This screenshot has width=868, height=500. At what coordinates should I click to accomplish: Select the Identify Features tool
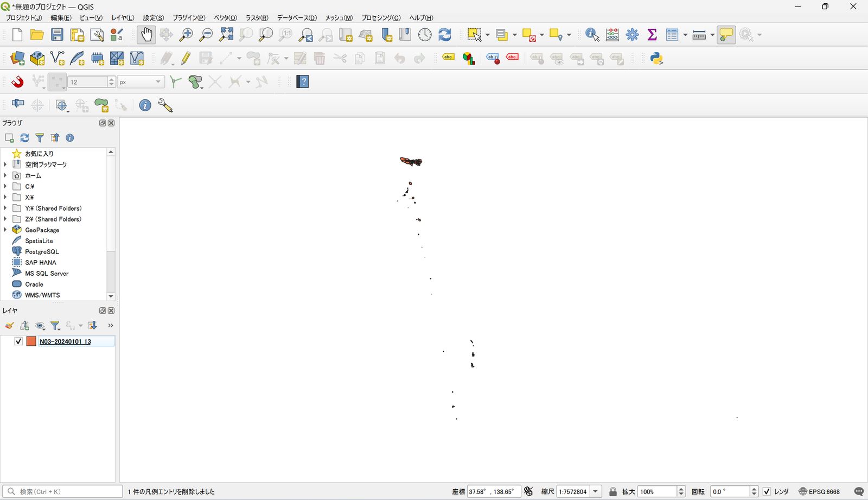[x=592, y=35]
